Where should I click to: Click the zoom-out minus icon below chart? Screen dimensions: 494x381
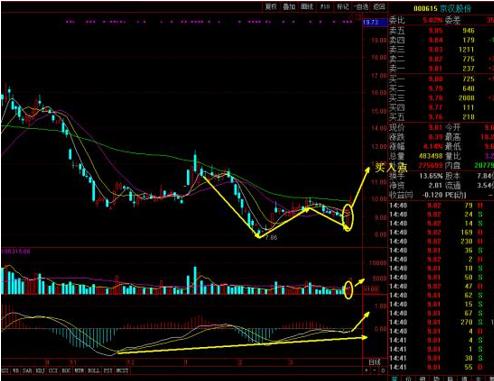[x=375, y=371]
